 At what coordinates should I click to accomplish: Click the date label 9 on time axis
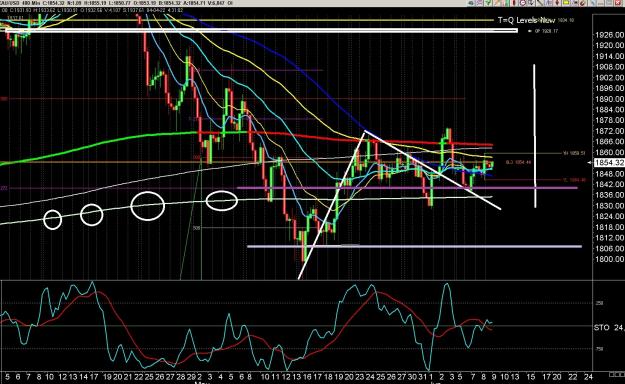coord(493,377)
